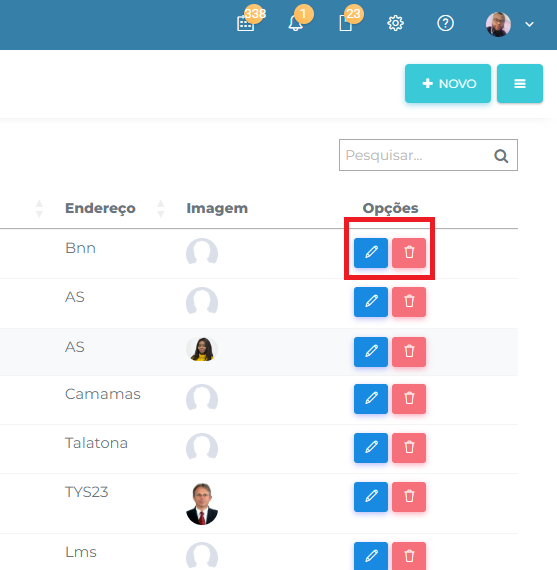The width and height of the screenshot is (557, 570).
Task: Open the notifications bell
Action: pyautogui.click(x=296, y=23)
